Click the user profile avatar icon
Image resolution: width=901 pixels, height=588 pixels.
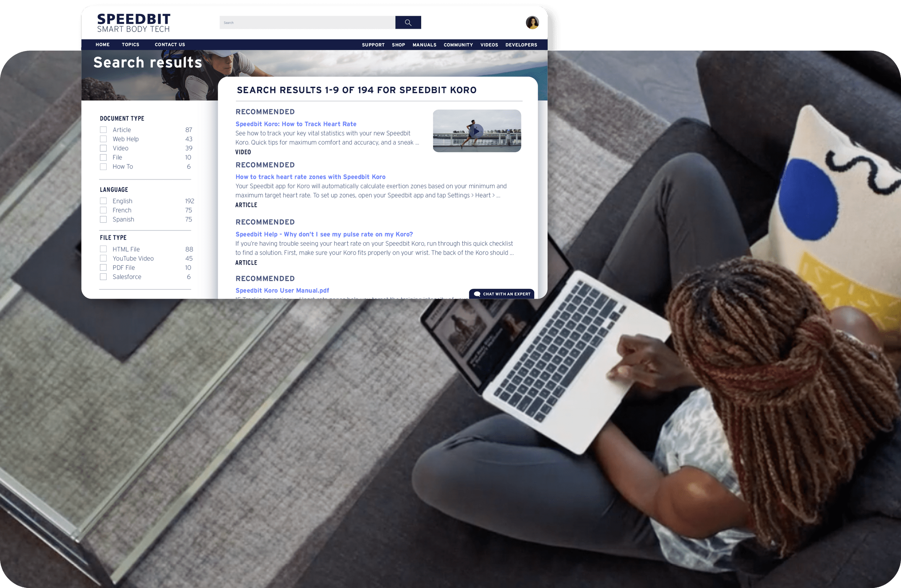click(x=533, y=22)
